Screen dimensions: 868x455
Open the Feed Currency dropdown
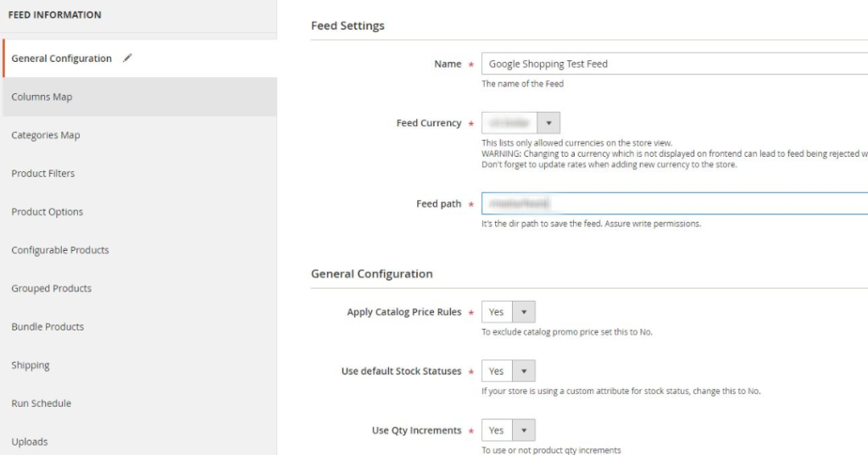click(520, 123)
